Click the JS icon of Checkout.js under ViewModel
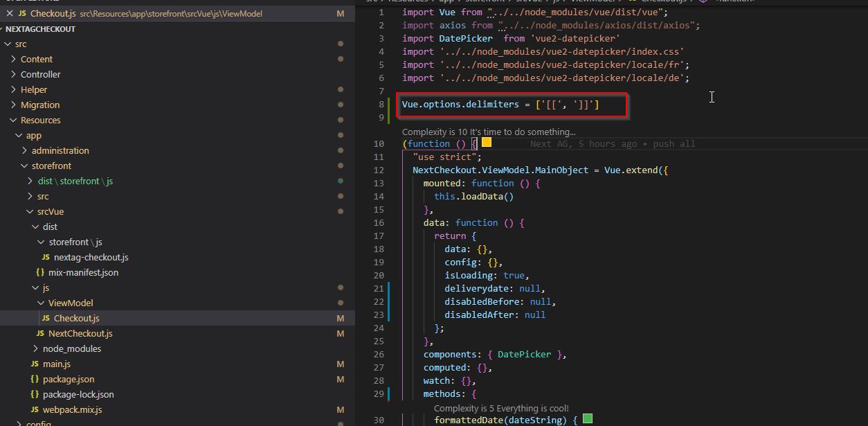 click(x=46, y=318)
